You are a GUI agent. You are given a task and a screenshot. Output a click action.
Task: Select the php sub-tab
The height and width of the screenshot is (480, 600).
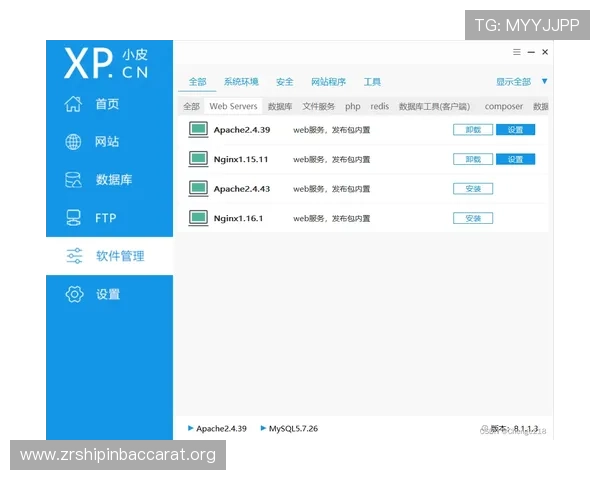[352, 106]
